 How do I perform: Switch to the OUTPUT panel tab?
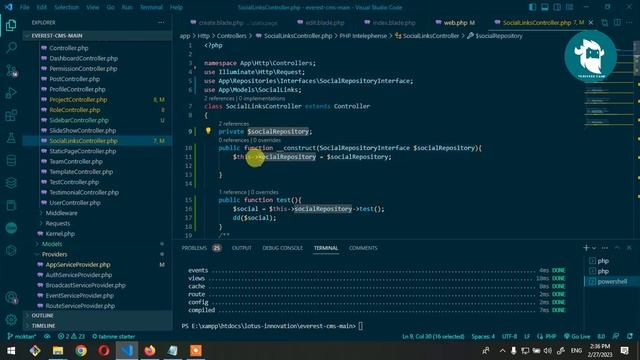(242, 248)
